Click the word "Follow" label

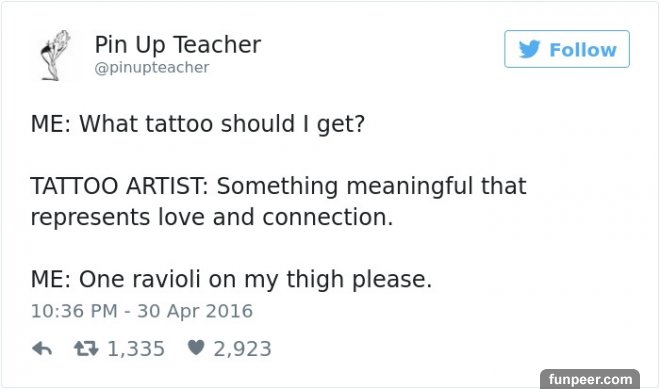(583, 50)
